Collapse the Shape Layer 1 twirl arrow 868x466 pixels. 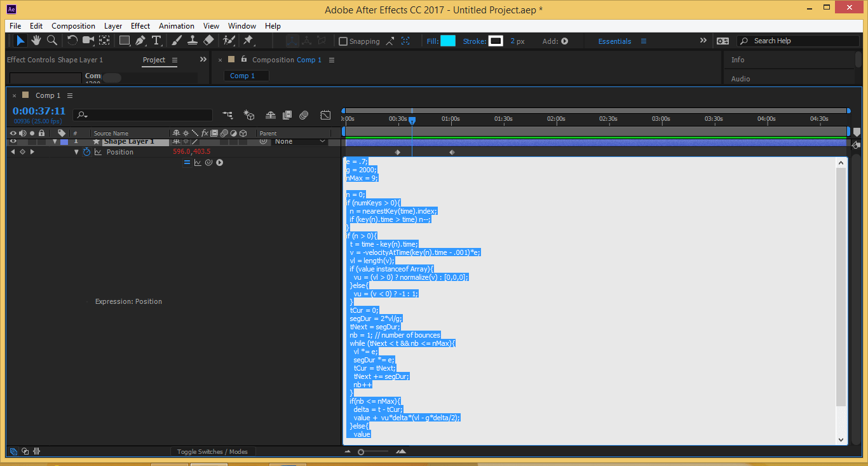coord(56,141)
